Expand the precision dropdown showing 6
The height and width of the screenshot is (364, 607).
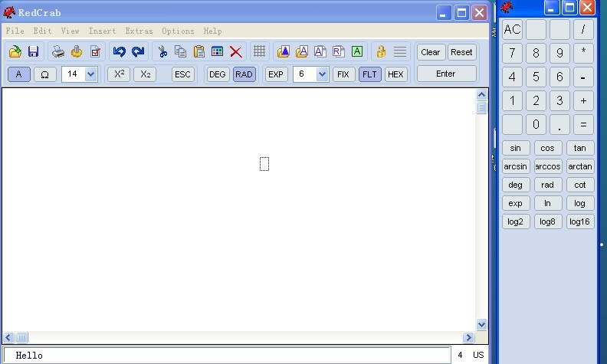pos(322,74)
